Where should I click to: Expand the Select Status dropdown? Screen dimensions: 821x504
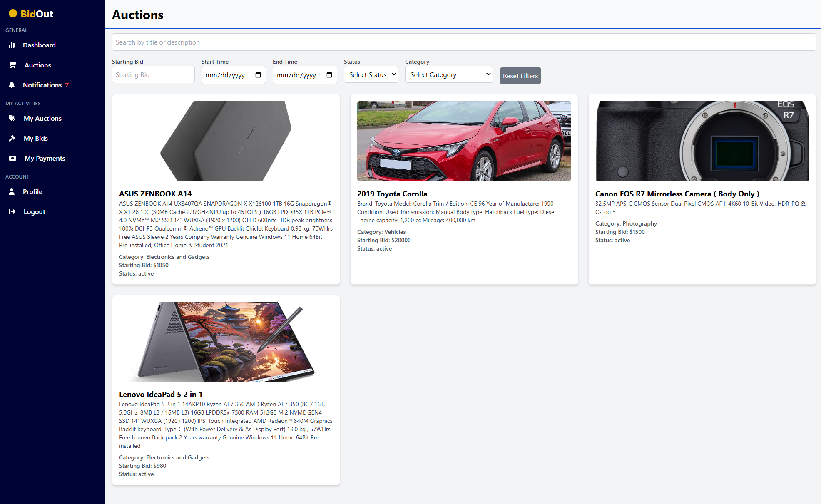coord(371,74)
